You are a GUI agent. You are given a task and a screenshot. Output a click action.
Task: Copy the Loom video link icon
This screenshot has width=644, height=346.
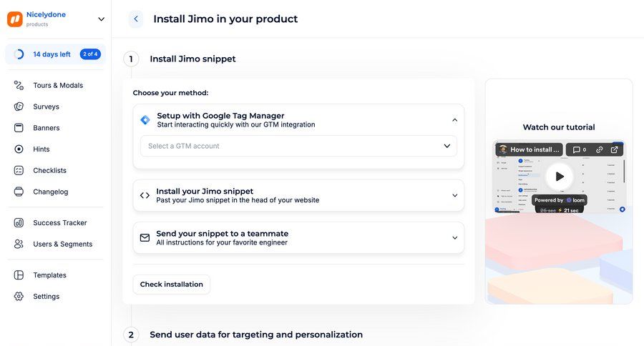[x=599, y=150]
